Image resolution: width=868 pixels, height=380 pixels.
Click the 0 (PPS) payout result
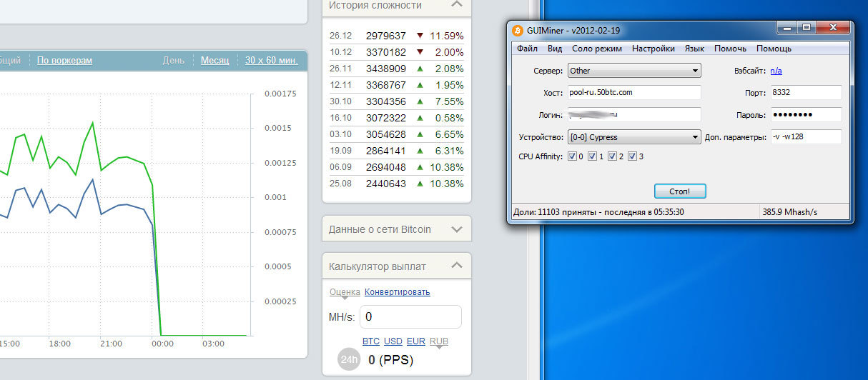pos(390,360)
